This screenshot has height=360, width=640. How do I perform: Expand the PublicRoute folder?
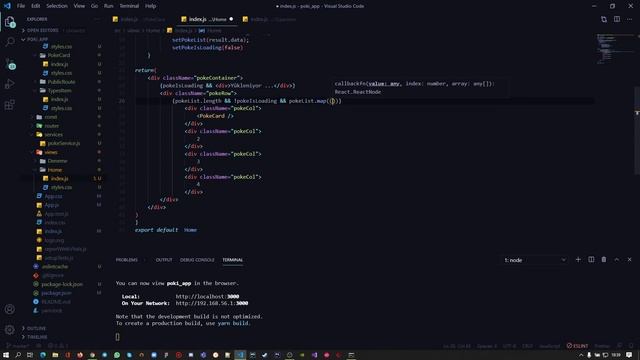coord(61,82)
